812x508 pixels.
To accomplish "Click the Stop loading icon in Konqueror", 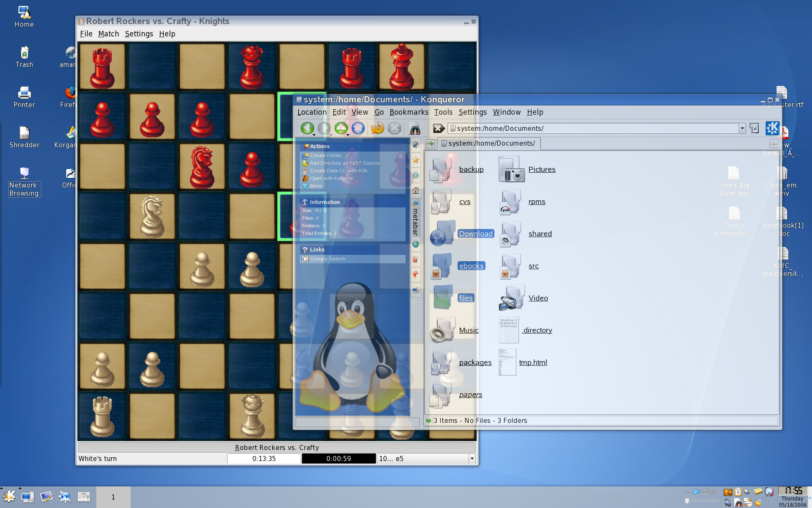I will [394, 128].
